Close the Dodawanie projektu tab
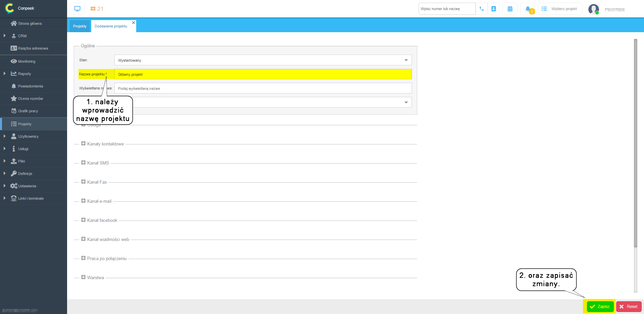This screenshot has width=644, height=314. point(133,23)
